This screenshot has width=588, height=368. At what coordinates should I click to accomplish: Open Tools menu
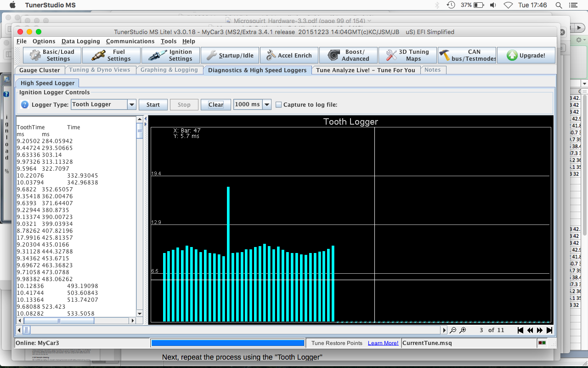click(169, 41)
